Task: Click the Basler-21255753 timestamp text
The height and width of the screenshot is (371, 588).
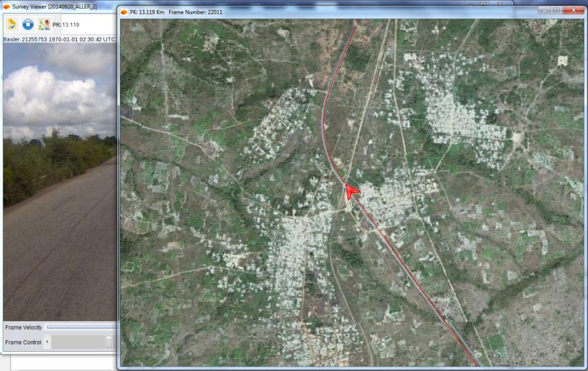Action: click(x=59, y=39)
